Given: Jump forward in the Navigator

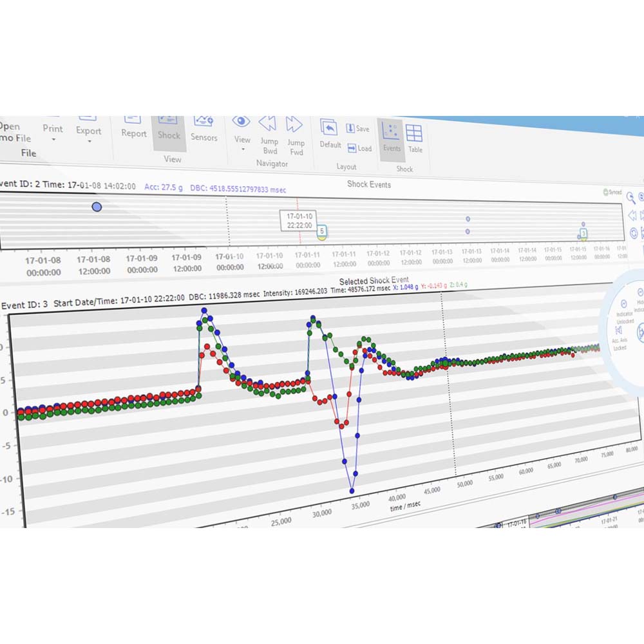Looking at the screenshot, I should [295, 134].
